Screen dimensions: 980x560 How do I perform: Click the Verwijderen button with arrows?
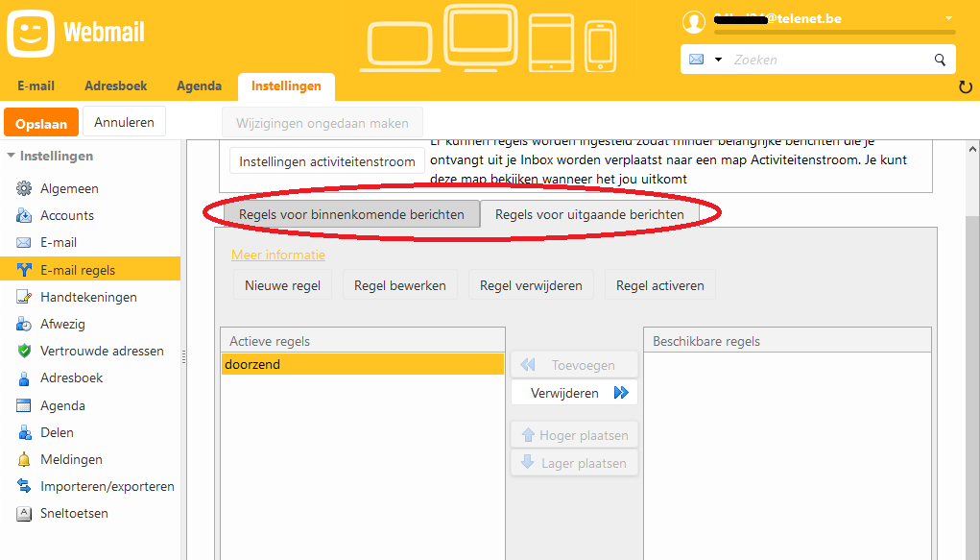coord(575,393)
